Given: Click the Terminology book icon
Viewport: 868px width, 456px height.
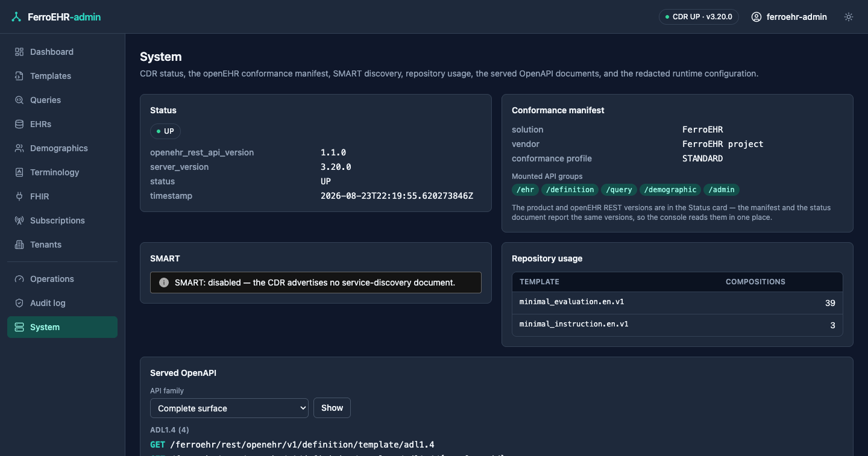Looking at the screenshot, I should pyautogui.click(x=19, y=172).
